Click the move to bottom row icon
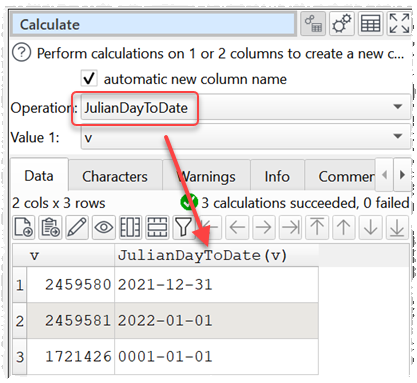The width and height of the screenshot is (417, 383). 397,227
